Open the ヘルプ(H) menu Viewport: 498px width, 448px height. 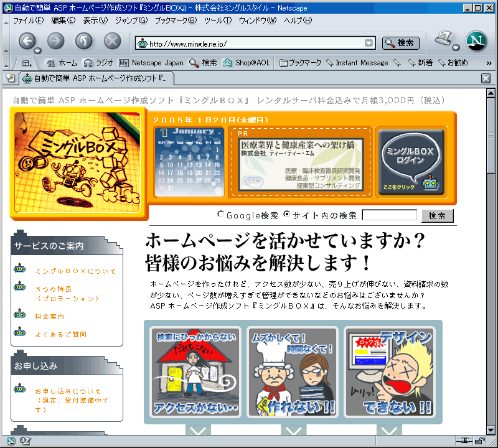[x=298, y=21]
